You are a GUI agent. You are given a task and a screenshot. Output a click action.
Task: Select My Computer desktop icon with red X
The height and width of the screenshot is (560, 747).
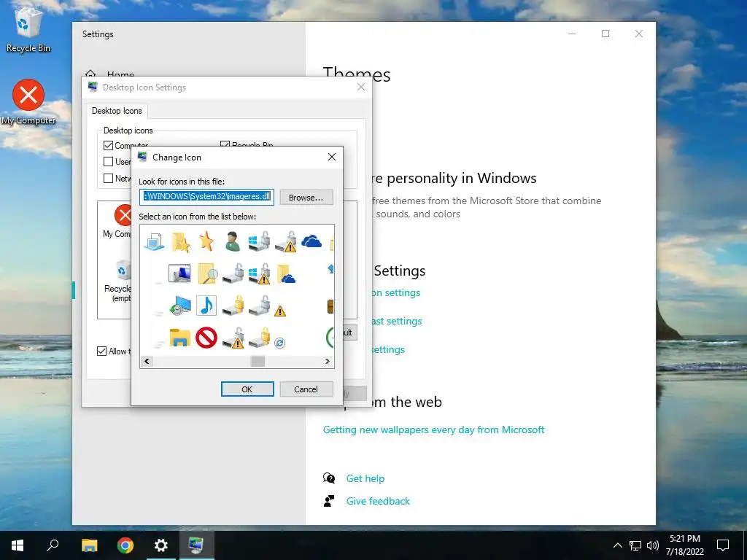point(28,102)
